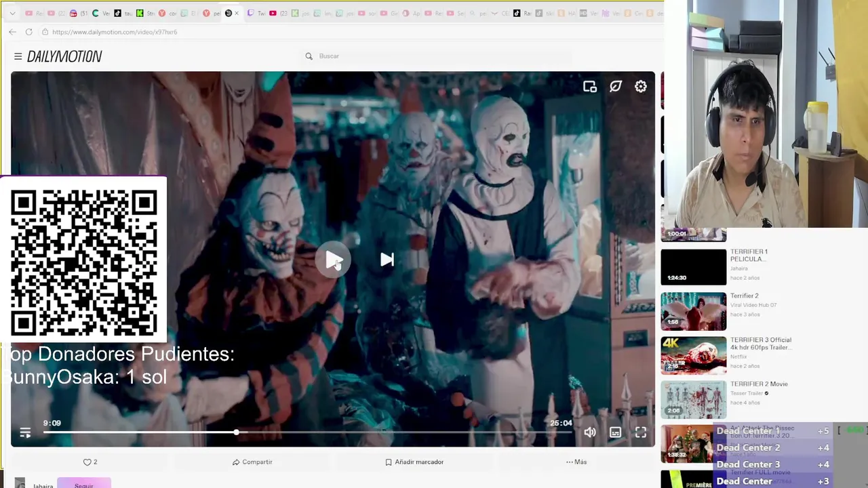The width and height of the screenshot is (868, 488).
Task: Skip to next video button
Action: (x=387, y=260)
